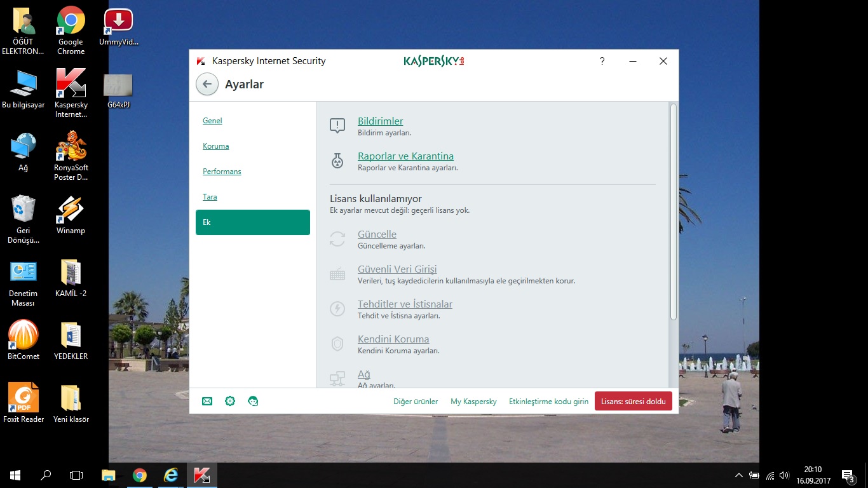Viewport: 868px width, 488px height.
Task: Open the volume speaker tray icon
Action: point(785,475)
